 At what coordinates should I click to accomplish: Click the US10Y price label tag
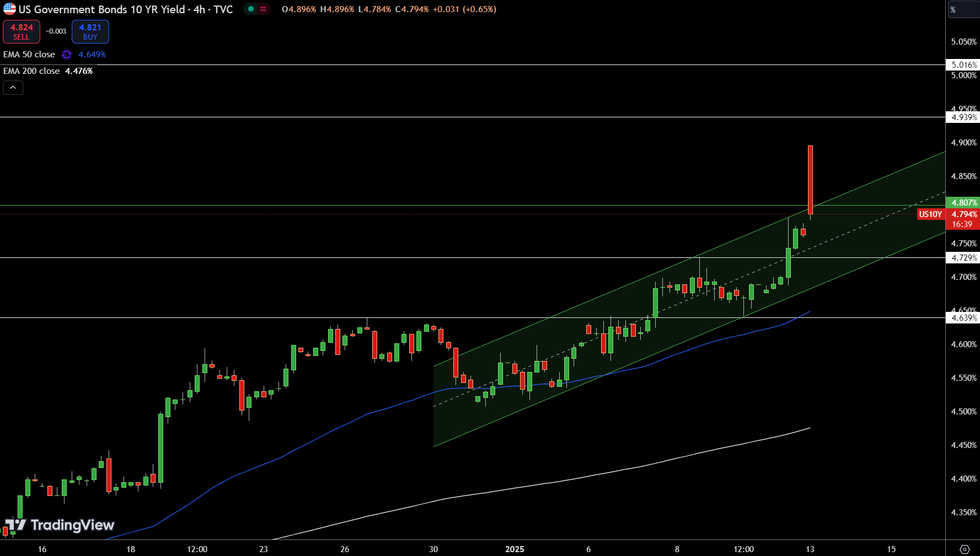pos(930,214)
